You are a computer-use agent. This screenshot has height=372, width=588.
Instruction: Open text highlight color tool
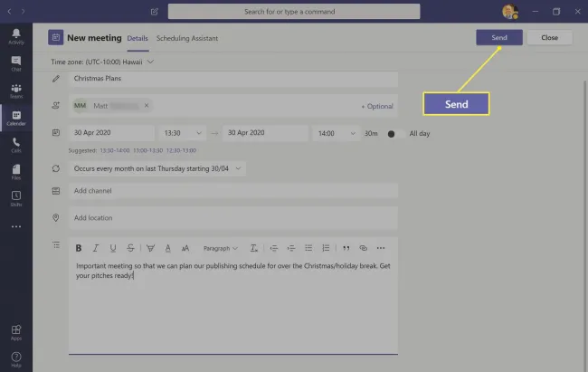(x=150, y=248)
